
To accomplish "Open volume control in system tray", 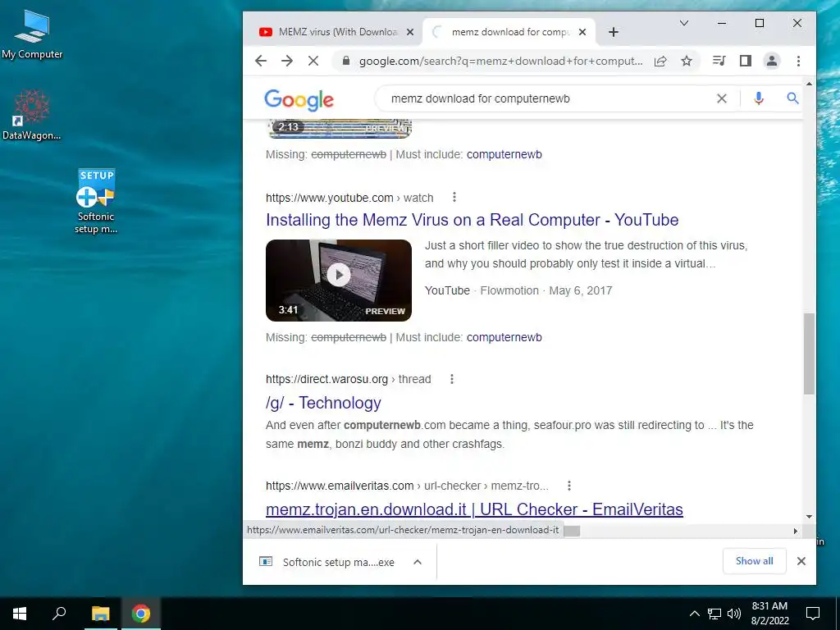I will [x=734, y=614].
